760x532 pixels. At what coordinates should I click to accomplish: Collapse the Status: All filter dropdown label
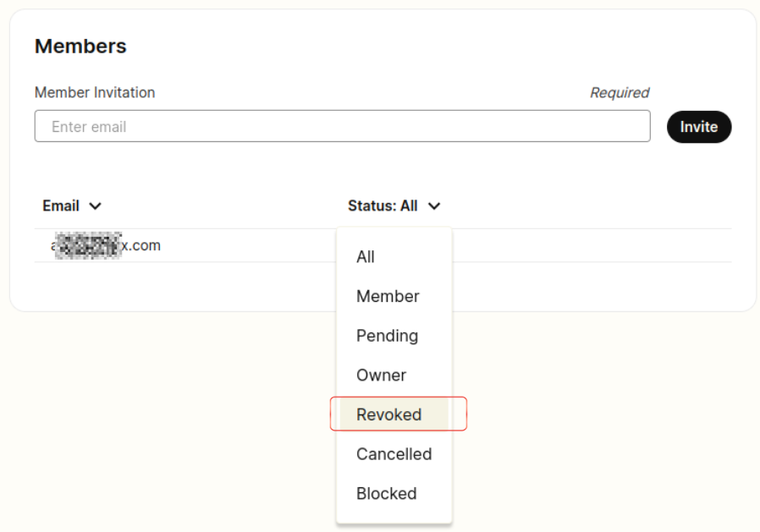[383, 206]
